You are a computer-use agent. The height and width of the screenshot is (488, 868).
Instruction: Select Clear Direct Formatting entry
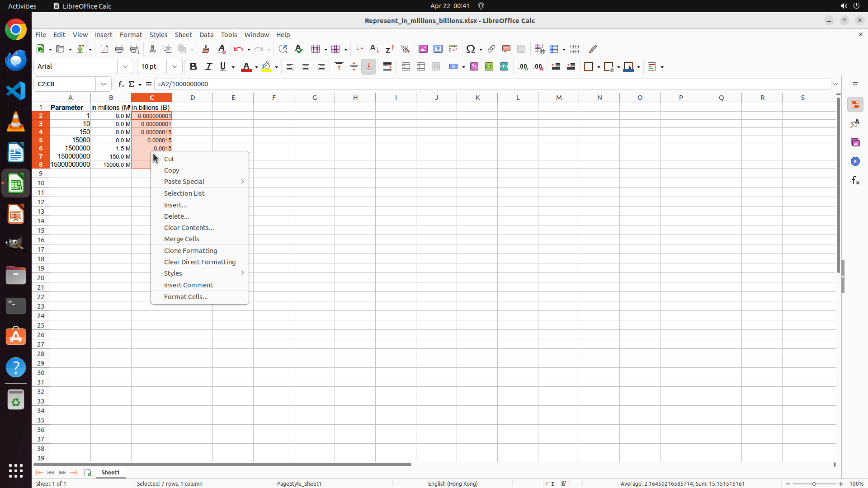click(199, 262)
